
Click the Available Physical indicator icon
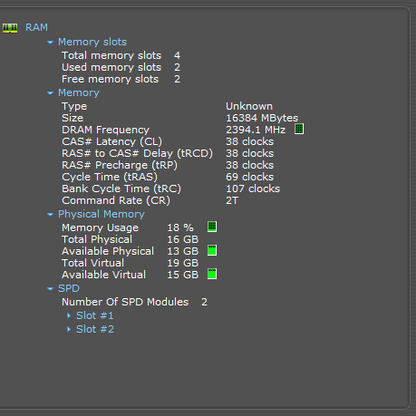pos(212,250)
